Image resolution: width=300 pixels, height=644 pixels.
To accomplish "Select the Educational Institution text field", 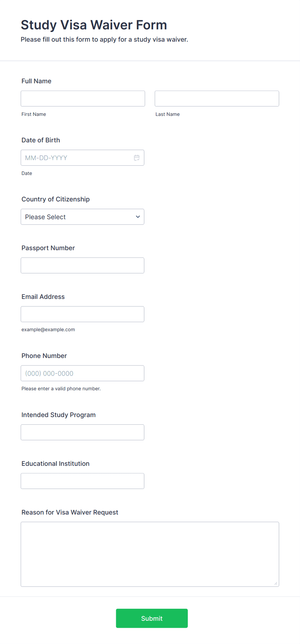I will [82, 481].
